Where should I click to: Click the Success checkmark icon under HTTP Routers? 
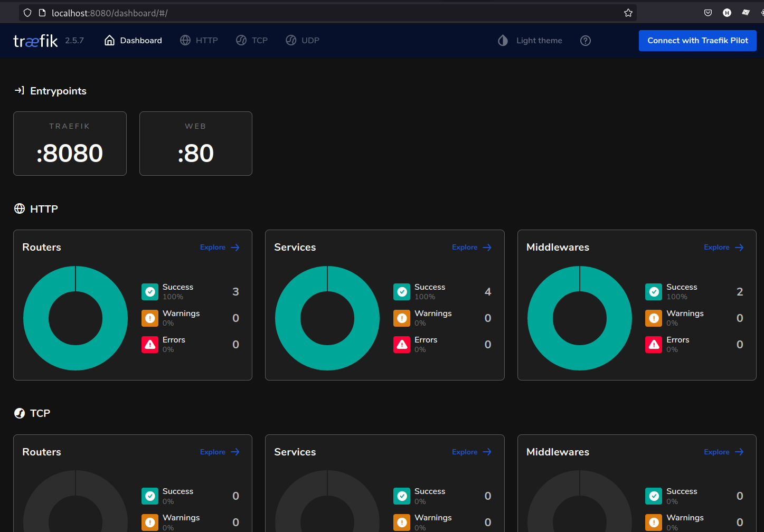(x=150, y=291)
